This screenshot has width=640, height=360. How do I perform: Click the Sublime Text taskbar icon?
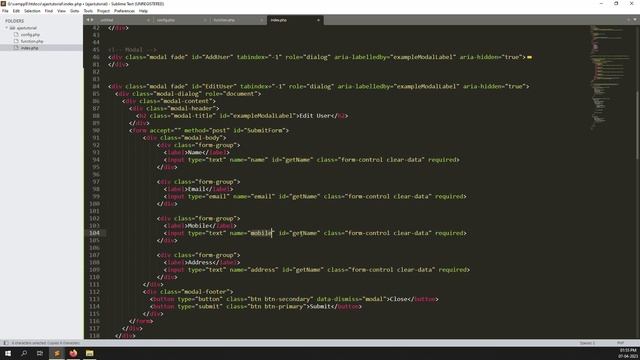tap(57, 353)
